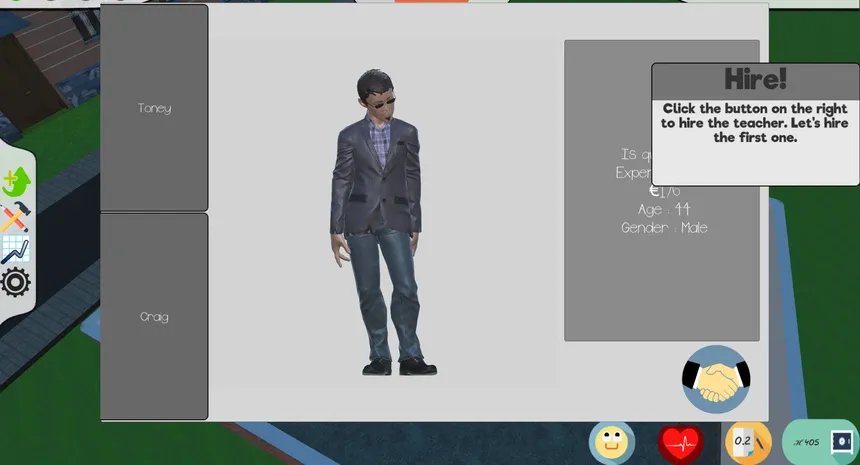This screenshot has width=860, height=465.
Task: Click the smiley face happiness icon
Action: coord(612,443)
